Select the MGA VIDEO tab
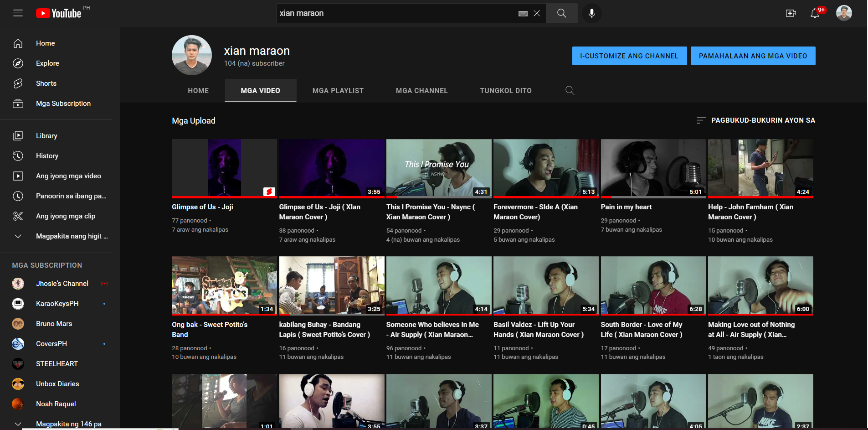The width and height of the screenshot is (868, 430). tap(261, 91)
